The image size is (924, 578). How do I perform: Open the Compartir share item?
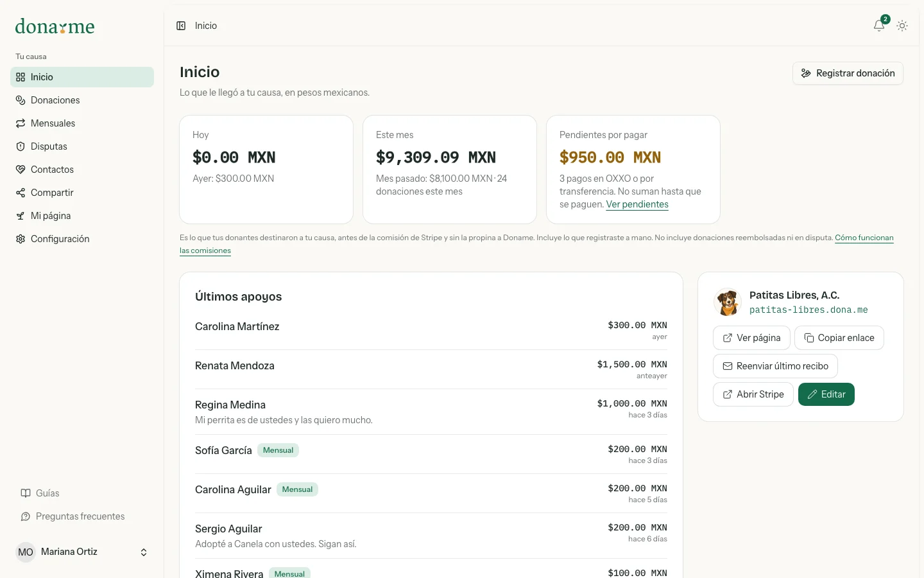[82, 193]
